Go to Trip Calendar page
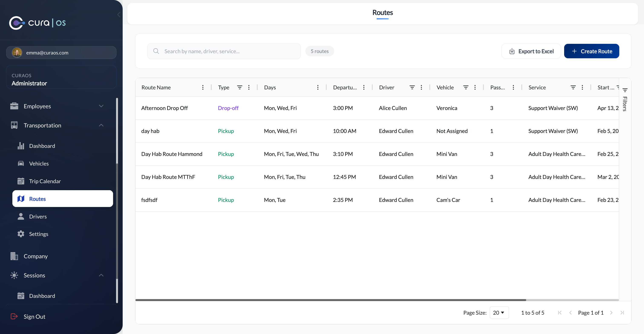 click(45, 181)
